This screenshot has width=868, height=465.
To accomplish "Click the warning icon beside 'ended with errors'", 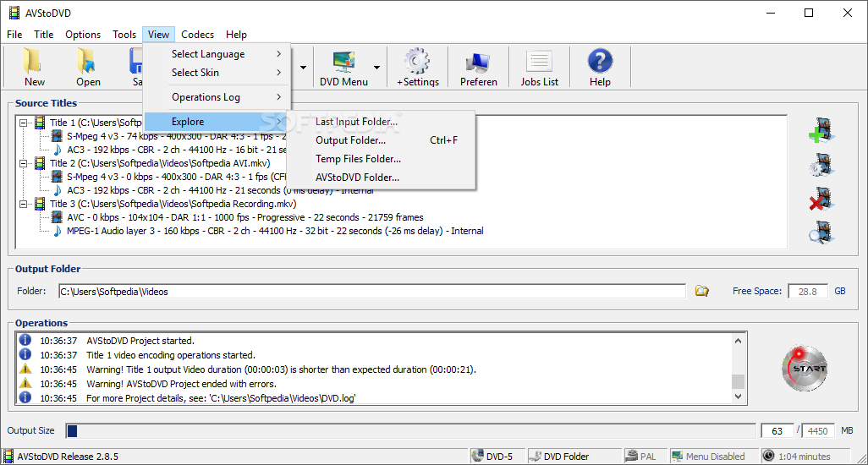I will [25, 383].
